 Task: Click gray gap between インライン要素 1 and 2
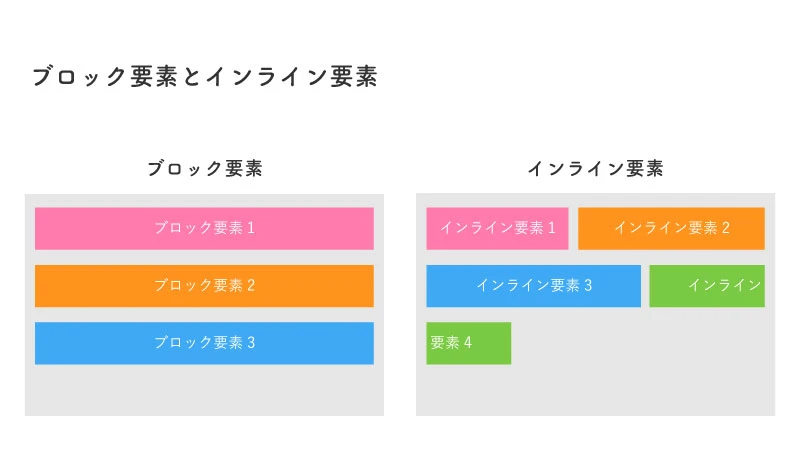pos(573,228)
